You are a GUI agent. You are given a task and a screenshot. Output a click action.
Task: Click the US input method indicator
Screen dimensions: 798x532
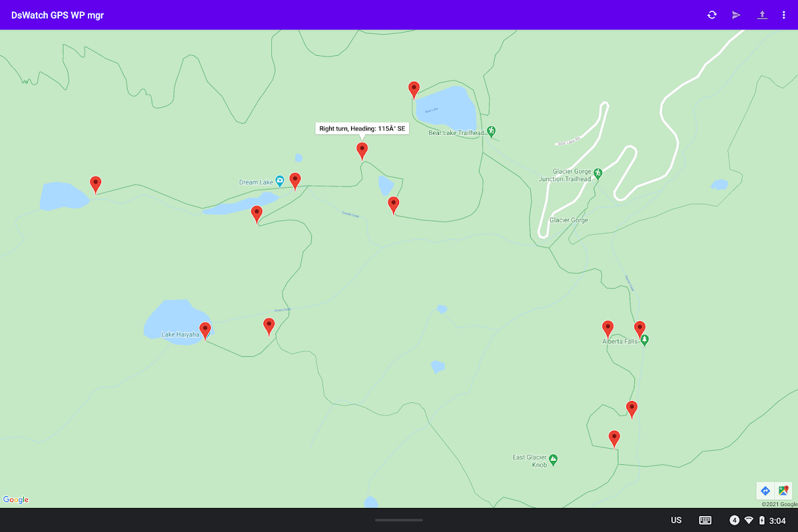pyautogui.click(x=676, y=520)
